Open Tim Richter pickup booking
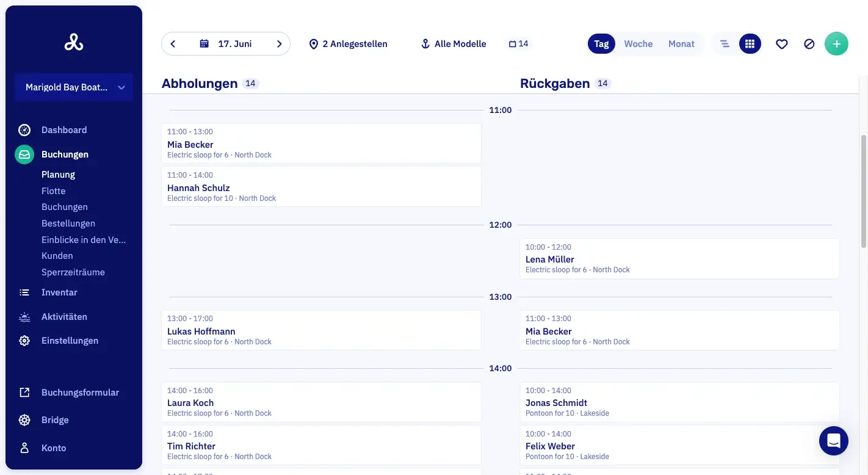The height and width of the screenshot is (475, 868). coord(321,445)
